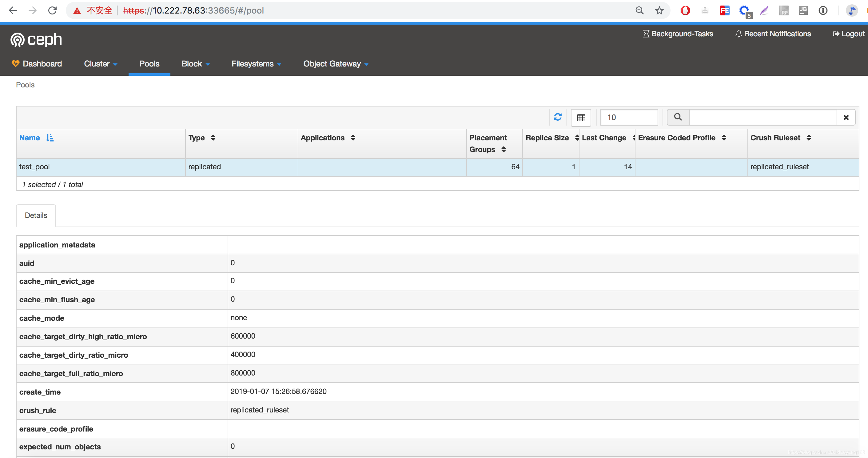Image resolution: width=868 pixels, height=458 pixels.
Task: Click the Ceph dashboard logo icon
Action: point(17,40)
